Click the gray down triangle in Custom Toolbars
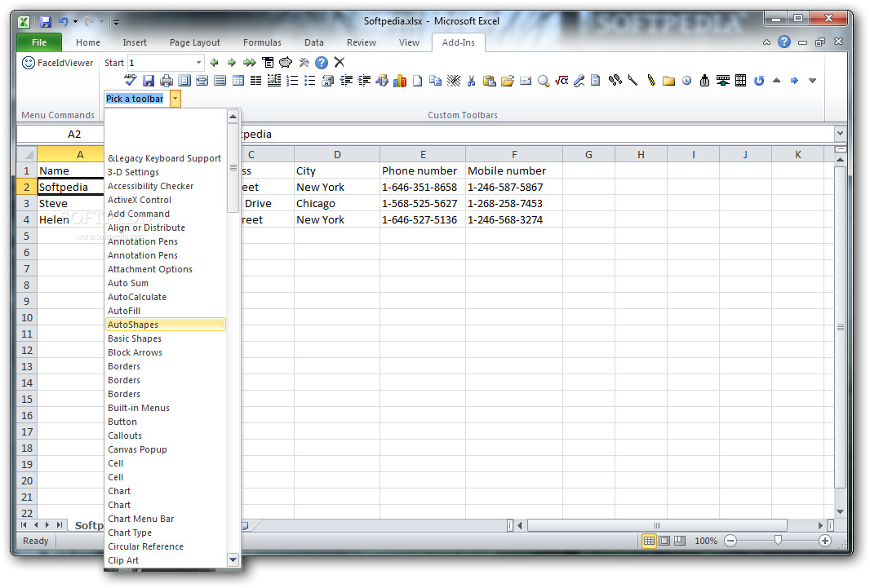870x588 pixels. click(x=812, y=81)
